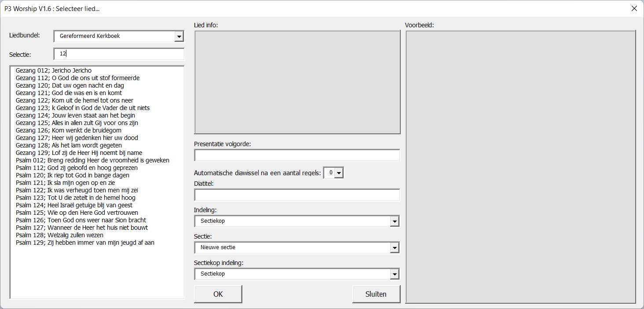This screenshot has width=644, height=309.
Task: Close the Selecteer lied dialog window
Action: pyautogui.click(x=634, y=8)
